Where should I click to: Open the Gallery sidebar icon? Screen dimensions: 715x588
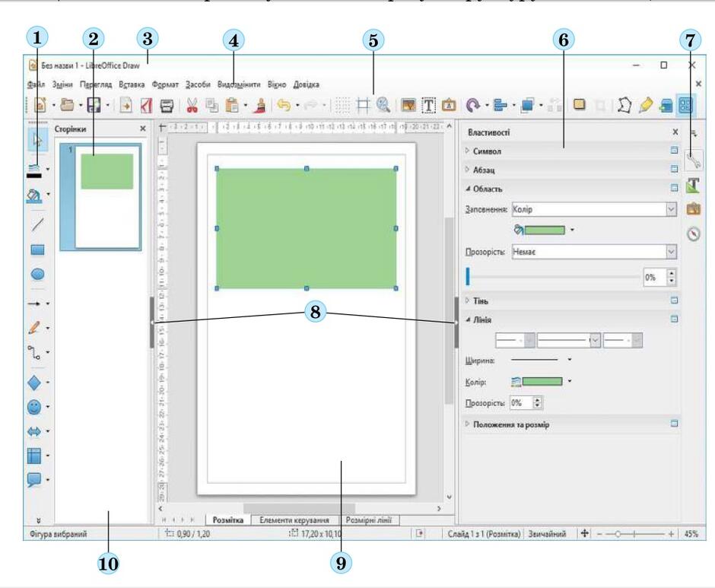(x=693, y=209)
